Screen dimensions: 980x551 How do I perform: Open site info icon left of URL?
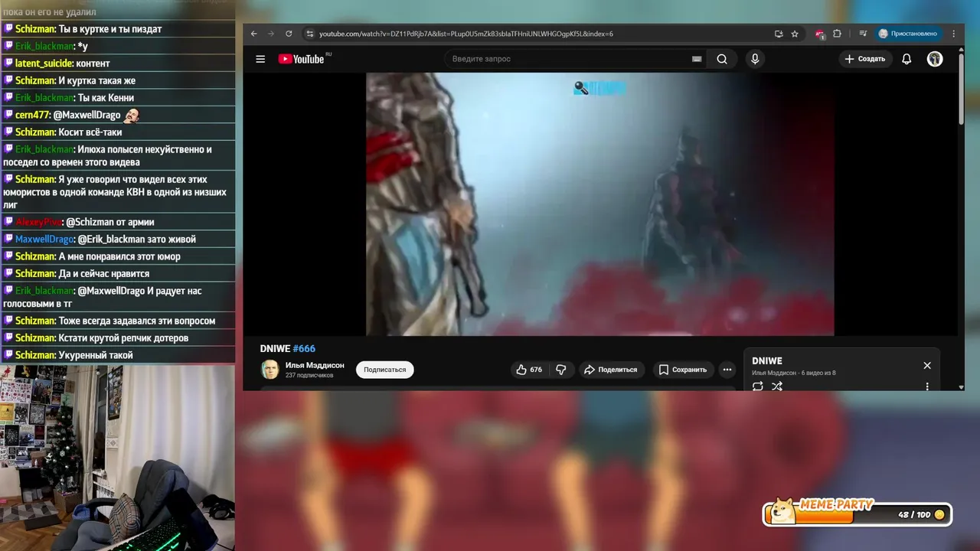click(x=309, y=34)
